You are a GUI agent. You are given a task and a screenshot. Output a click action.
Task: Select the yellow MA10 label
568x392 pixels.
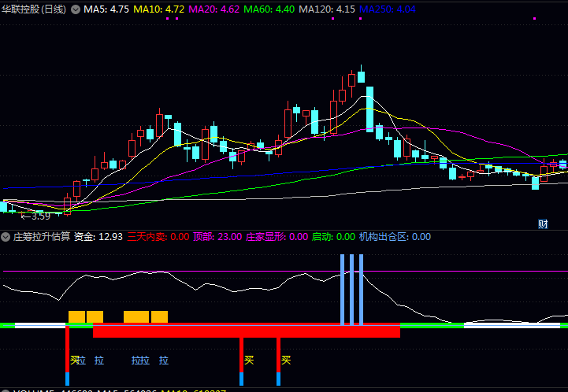point(160,9)
